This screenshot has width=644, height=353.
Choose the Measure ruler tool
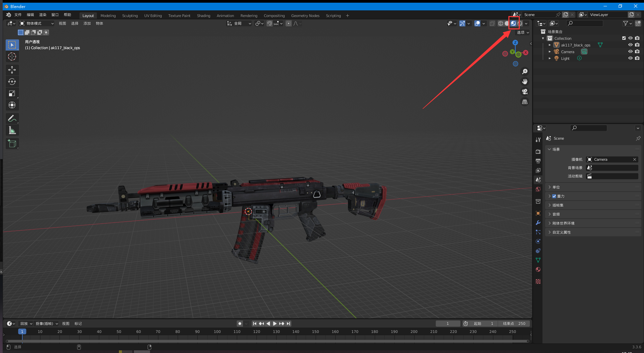12,130
